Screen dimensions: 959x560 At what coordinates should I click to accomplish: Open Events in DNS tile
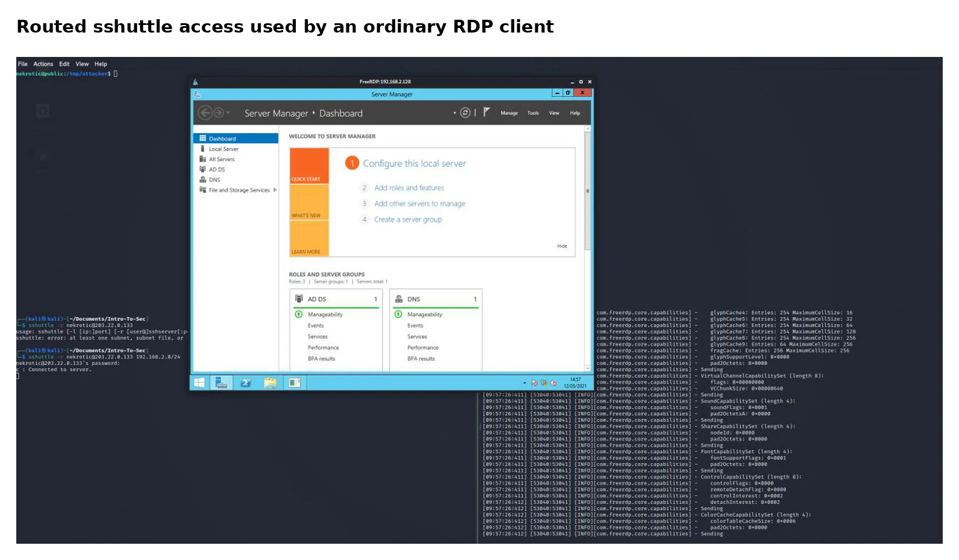[x=415, y=325]
